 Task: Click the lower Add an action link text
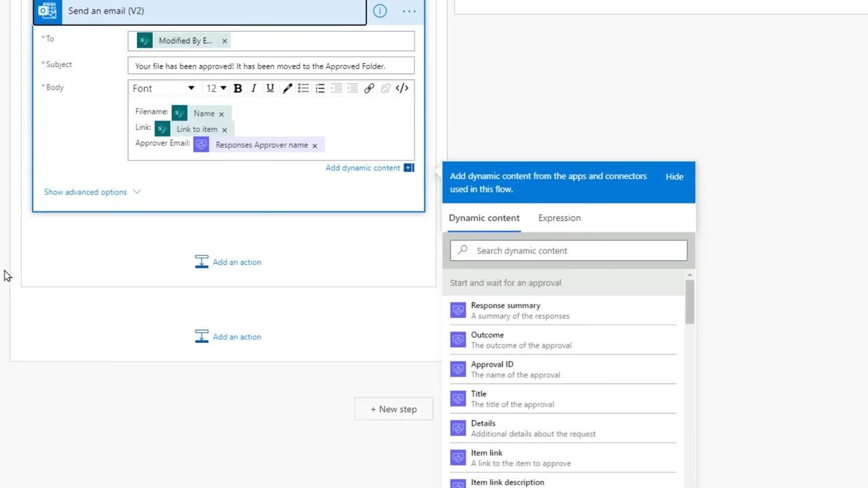tap(237, 337)
